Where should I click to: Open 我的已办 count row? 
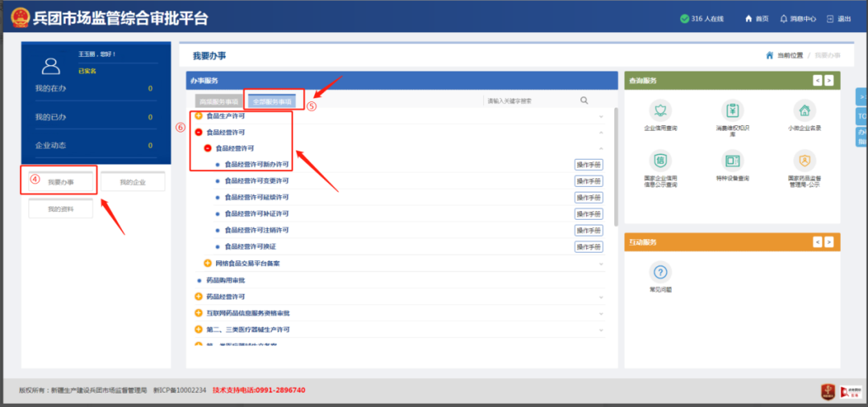(x=96, y=117)
